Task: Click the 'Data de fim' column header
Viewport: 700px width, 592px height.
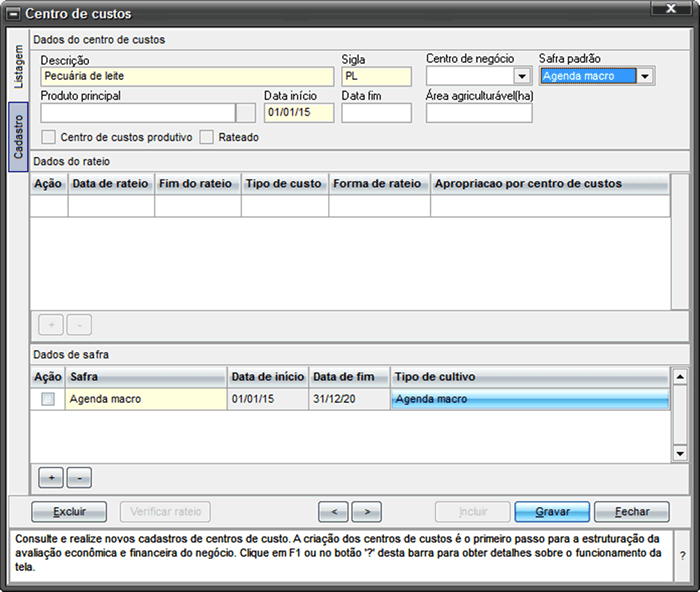Action: (350, 377)
